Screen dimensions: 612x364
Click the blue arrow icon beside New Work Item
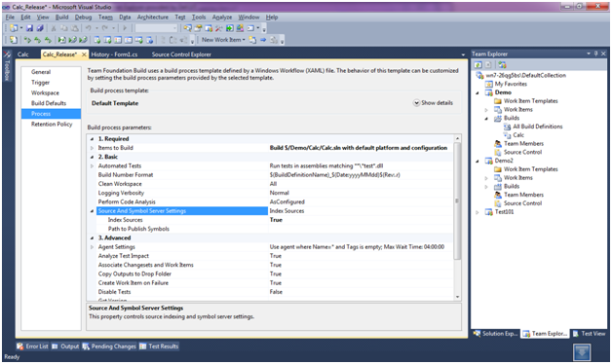263,40
